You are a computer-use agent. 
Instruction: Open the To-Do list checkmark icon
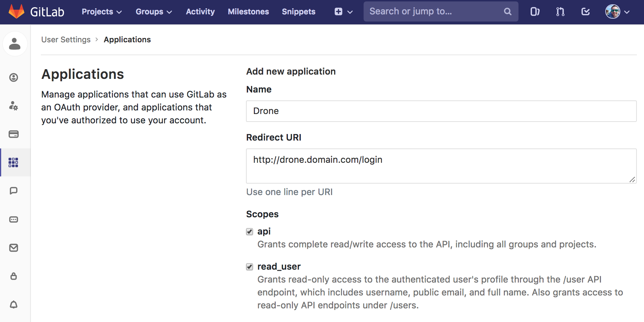tap(586, 12)
